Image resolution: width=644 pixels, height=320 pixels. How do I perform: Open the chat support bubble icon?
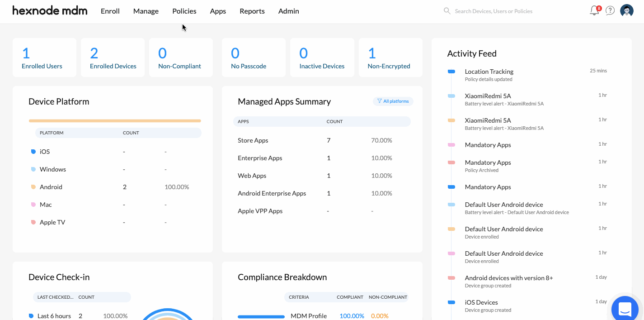point(625,310)
